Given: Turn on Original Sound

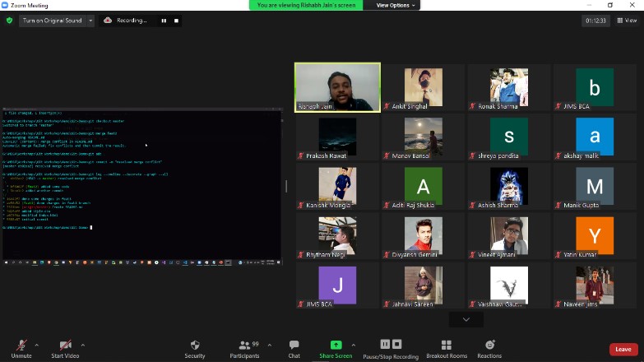Looking at the screenshot, I should point(53,21).
